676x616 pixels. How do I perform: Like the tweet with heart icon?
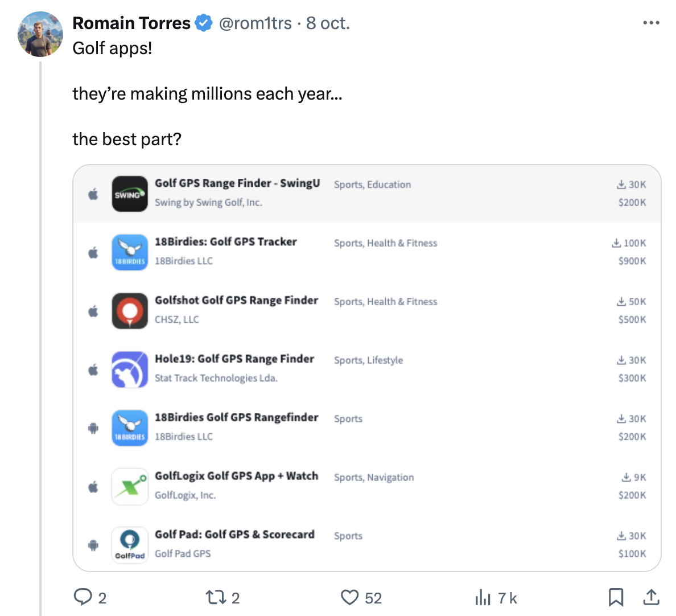coord(349,597)
